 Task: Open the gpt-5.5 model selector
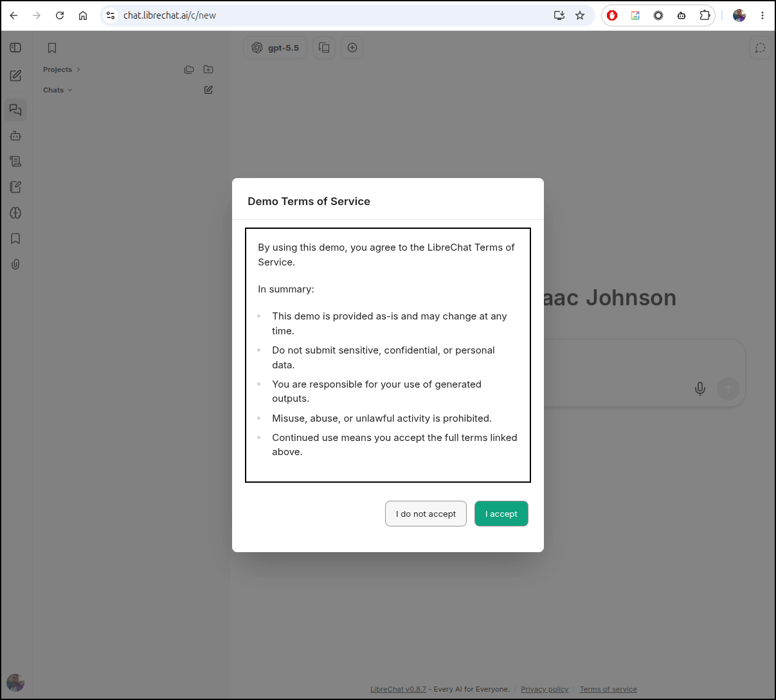click(275, 48)
